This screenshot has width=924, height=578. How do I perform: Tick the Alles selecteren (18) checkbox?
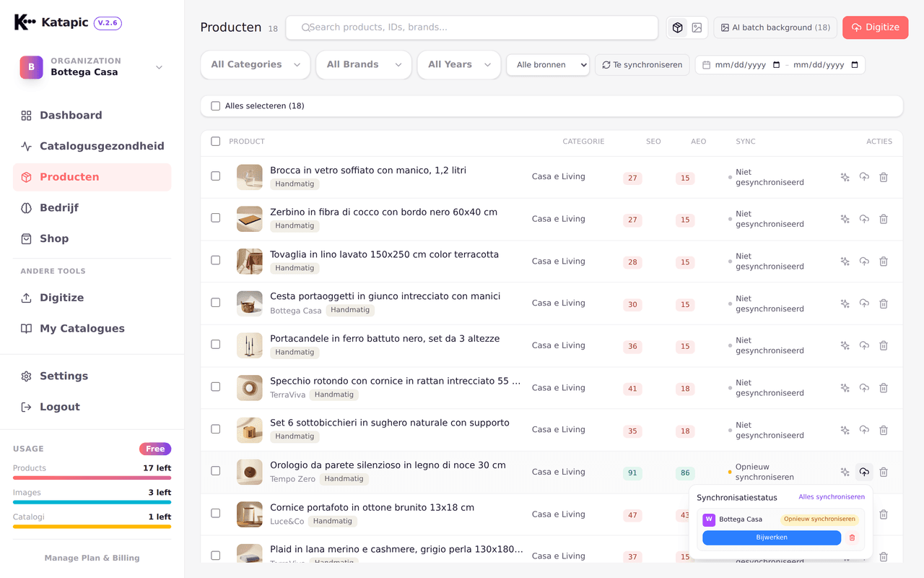tap(215, 106)
